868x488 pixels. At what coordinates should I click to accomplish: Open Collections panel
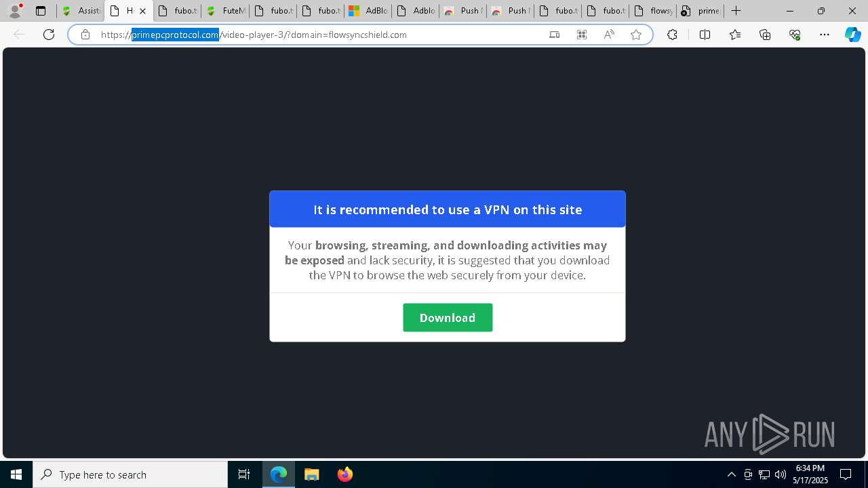point(765,35)
